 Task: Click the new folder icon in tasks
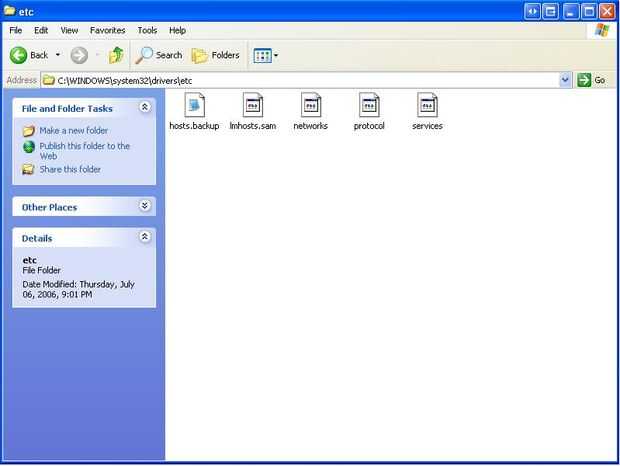click(x=28, y=131)
